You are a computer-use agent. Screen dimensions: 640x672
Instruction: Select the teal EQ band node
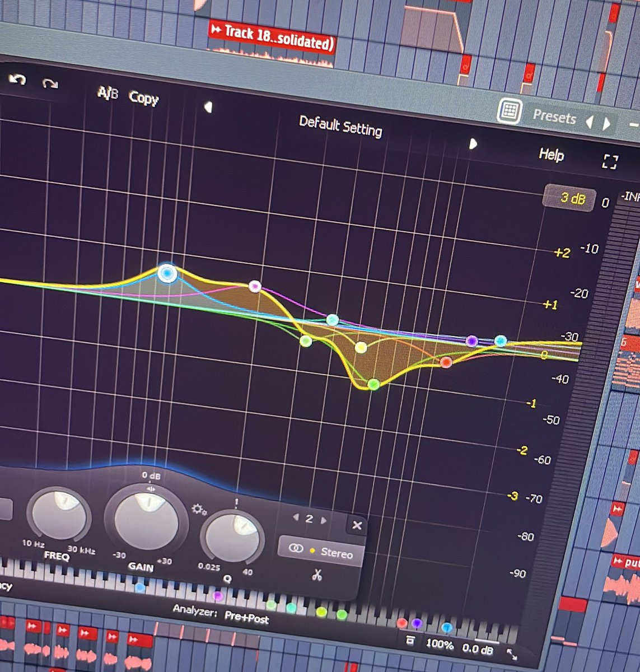tap(333, 320)
